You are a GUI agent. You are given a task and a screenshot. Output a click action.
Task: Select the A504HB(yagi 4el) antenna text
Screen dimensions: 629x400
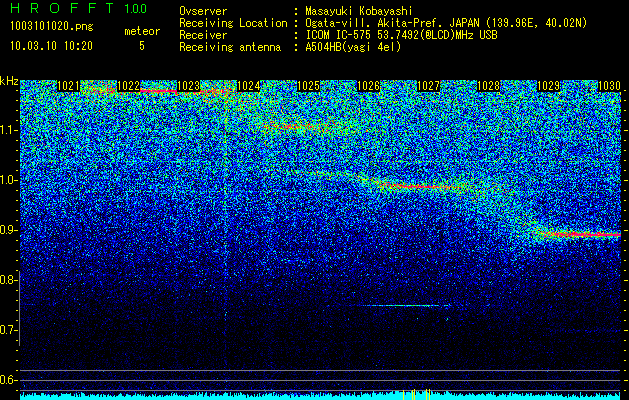[353, 47]
